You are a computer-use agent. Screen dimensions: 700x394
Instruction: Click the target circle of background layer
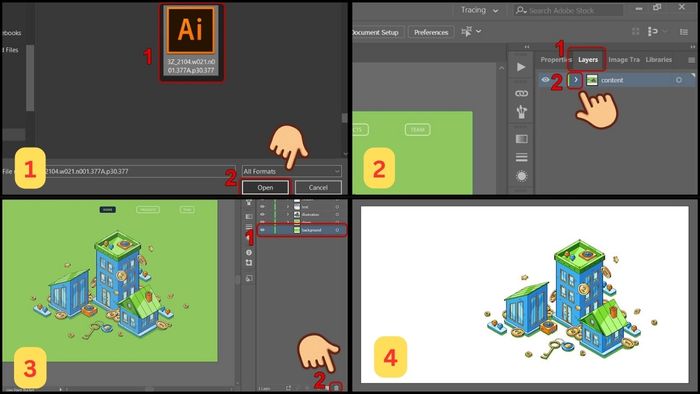(x=338, y=230)
